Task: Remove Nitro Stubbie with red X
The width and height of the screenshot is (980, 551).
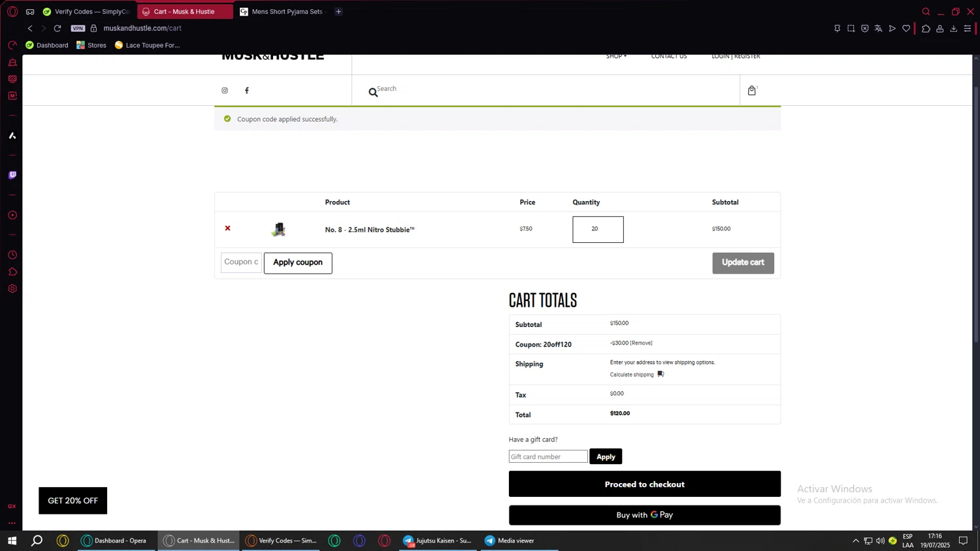Action: (x=227, y=228)
